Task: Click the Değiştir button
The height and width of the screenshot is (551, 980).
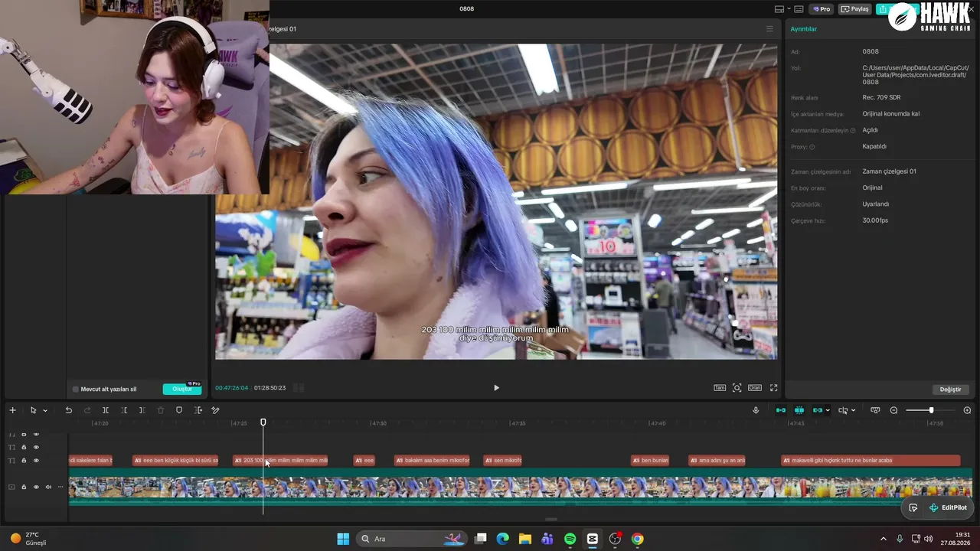Action: click(950, 390)
